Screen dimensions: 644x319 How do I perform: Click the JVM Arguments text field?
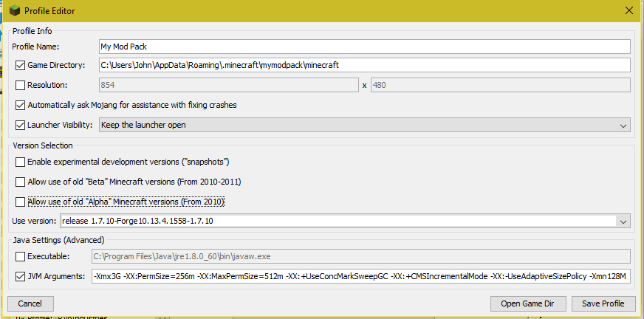pos(360,277)
